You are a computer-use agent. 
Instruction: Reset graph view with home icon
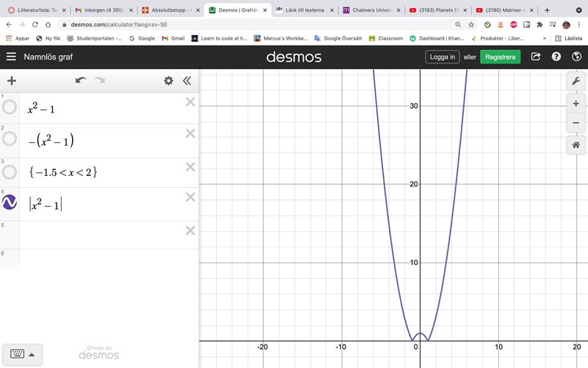coord(576,145)
